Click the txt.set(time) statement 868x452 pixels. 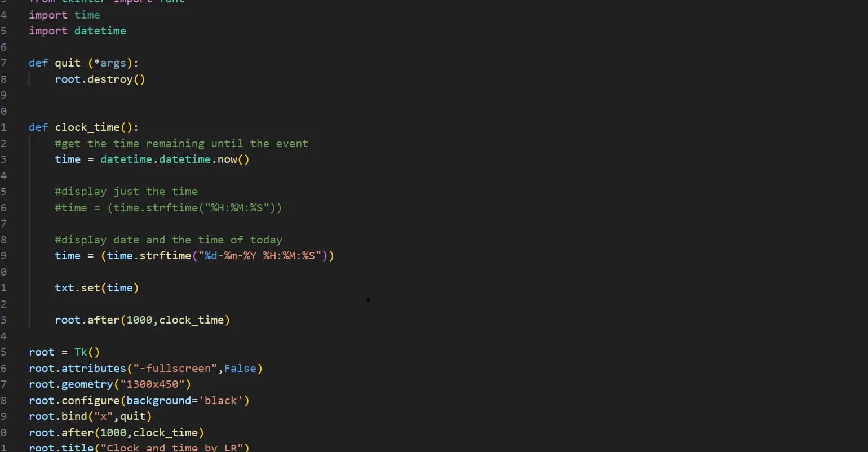96,287
